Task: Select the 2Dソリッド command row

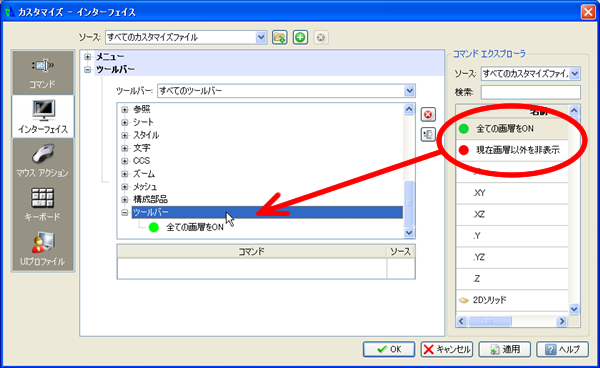Action: [x=512, y=300]
